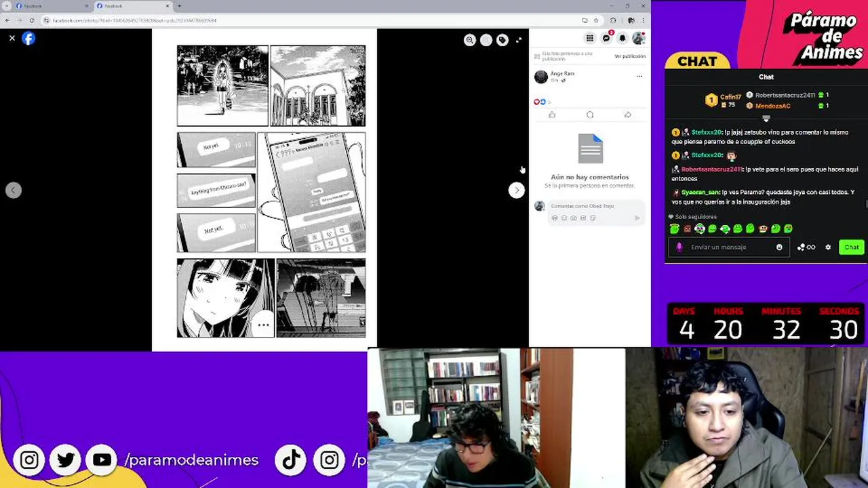868x488 pixels.
Task: Go to the previous photo arrow
Action: point(13,190)
